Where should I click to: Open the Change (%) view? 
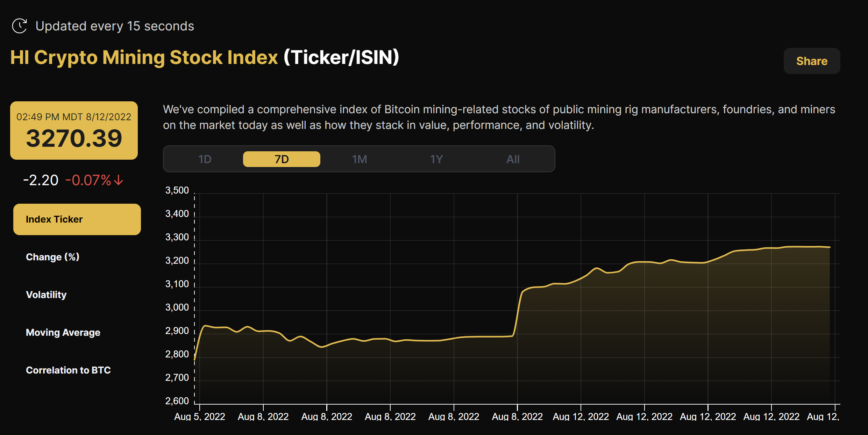pos(52,257)
